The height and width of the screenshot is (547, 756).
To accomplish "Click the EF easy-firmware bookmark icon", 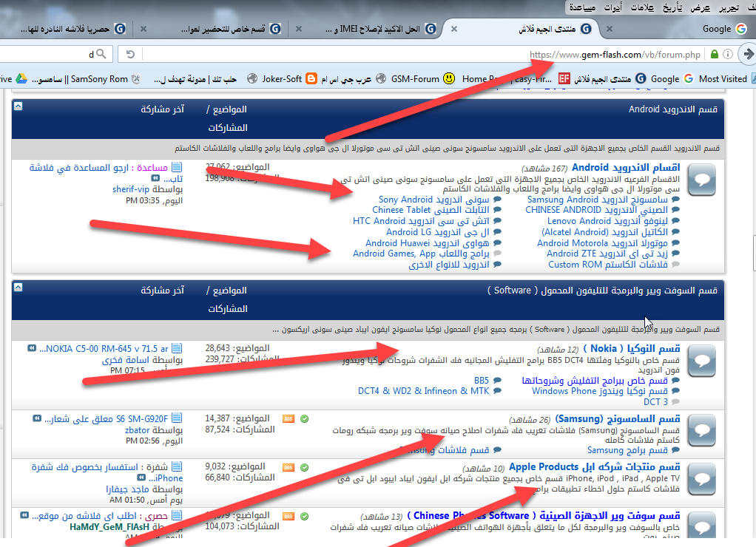I will 564,78.
